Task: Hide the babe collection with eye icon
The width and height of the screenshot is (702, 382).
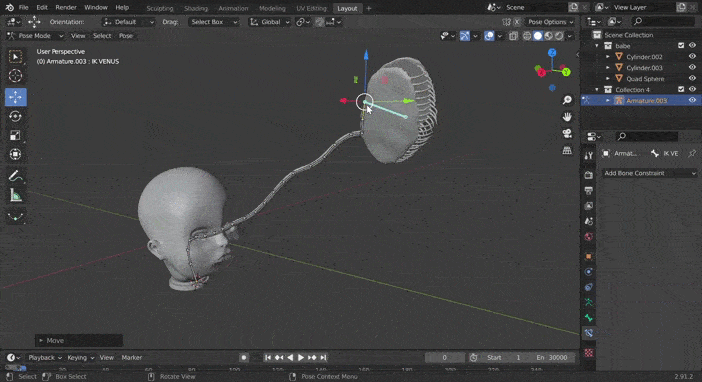Action: 692,46
